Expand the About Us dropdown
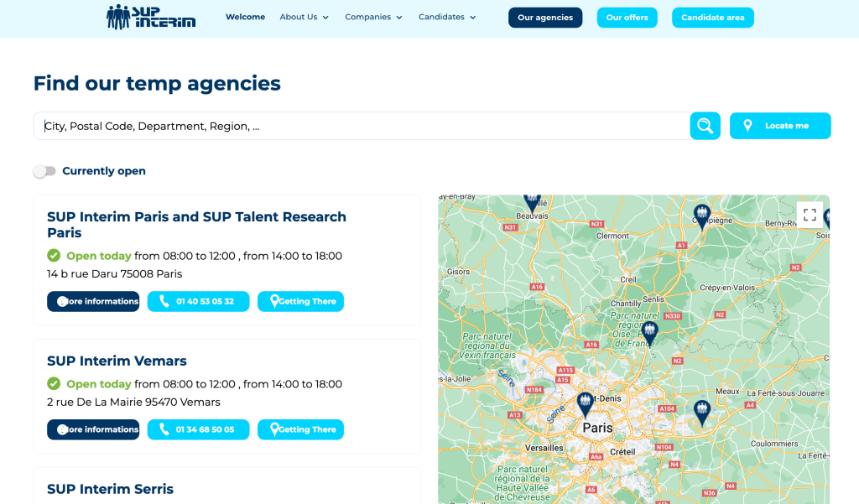 click(304, 17)
